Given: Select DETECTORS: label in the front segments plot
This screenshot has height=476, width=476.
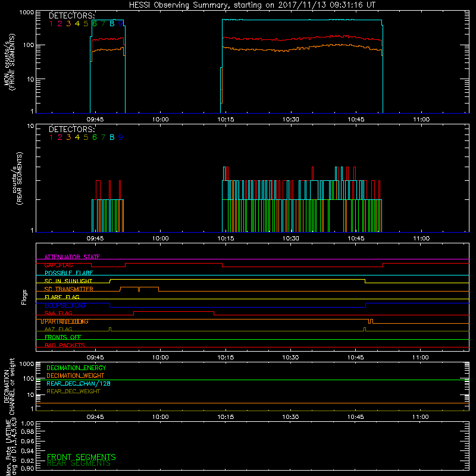Looking at the screenshot, I should click(x=72, y=16).
